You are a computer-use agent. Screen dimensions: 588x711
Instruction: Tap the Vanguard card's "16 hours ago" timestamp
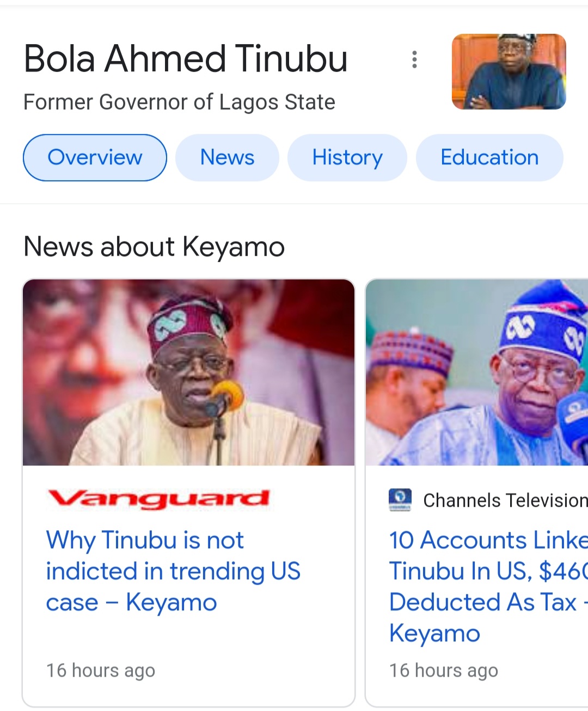[101, 671]
